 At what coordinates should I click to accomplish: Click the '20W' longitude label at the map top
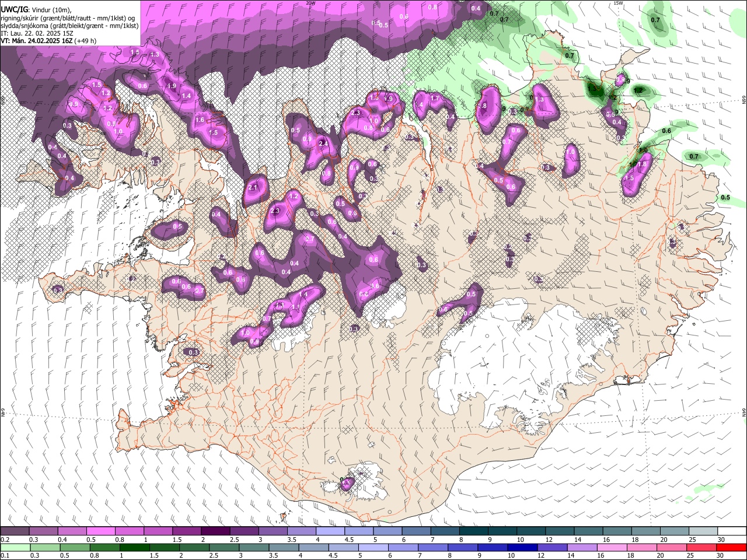310,2
